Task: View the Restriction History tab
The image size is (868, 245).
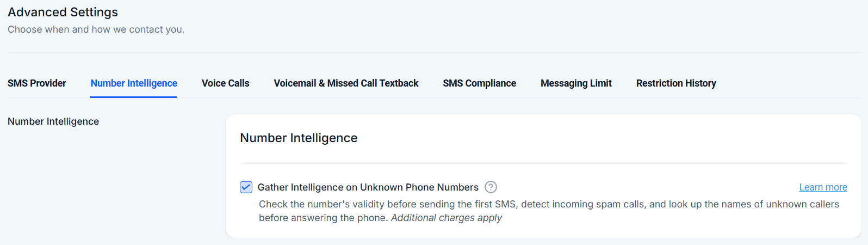Action: pyautogui.click(x=676, y=83)
